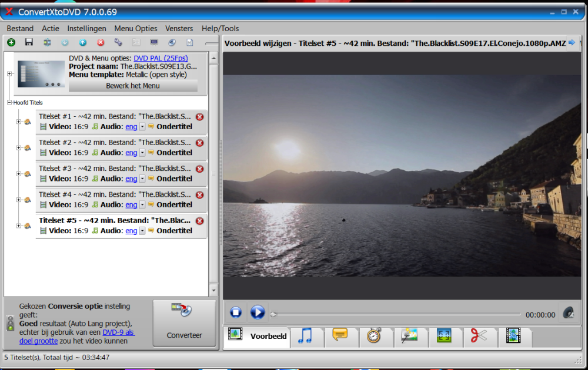588x370 pixels.
Task: Open the cut tab with scissors icon
Action: 479,335
